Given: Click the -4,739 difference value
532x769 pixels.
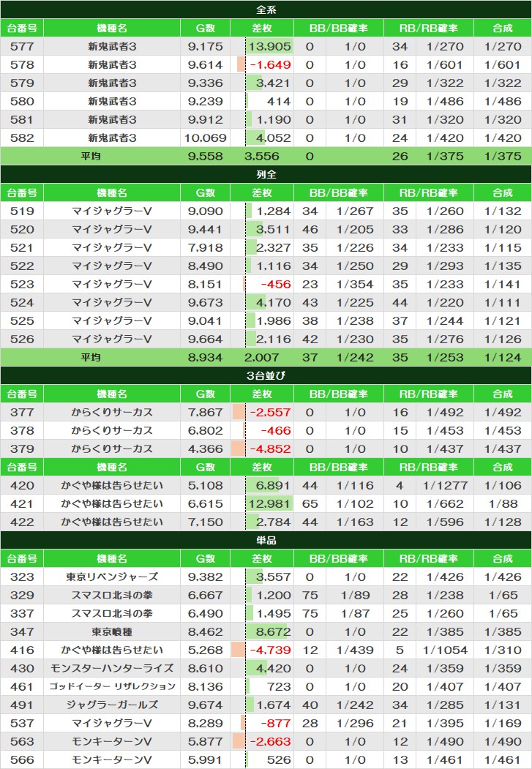Looking at the screenshot, I should click(270, 650).
